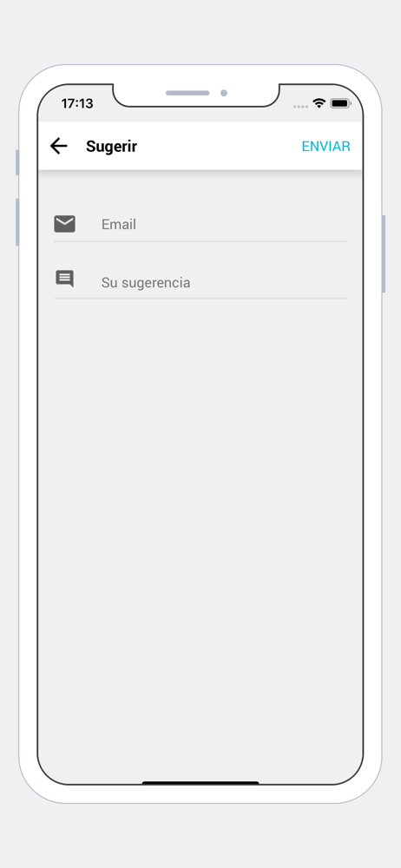
Task: Tap the battery status icon
Action: (340, 103)
